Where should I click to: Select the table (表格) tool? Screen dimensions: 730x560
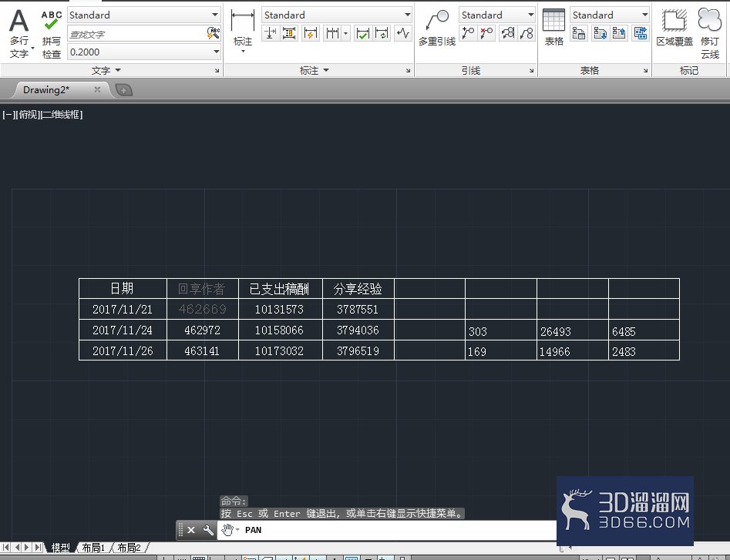coord(553,28)
